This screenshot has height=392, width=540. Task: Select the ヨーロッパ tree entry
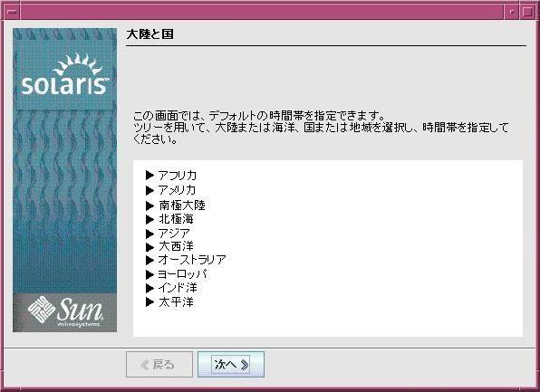[182, 274]
